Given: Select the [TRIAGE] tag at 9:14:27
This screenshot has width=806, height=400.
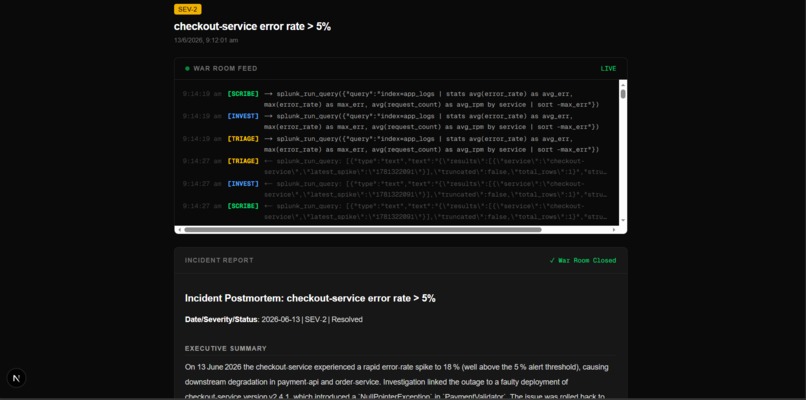Looking at the screenshot, I should click(243, 161).
